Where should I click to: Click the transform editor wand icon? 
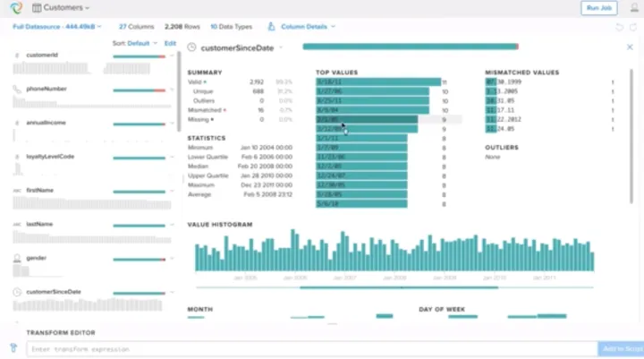[13, 348]
